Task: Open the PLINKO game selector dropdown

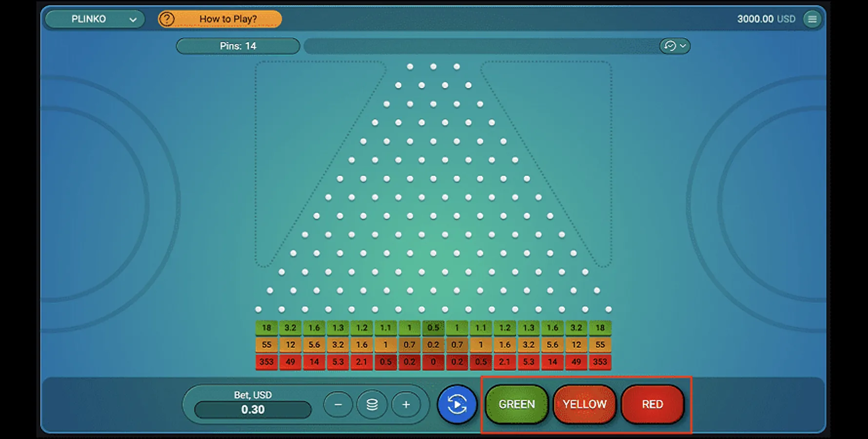Action: tap(95, 19)
